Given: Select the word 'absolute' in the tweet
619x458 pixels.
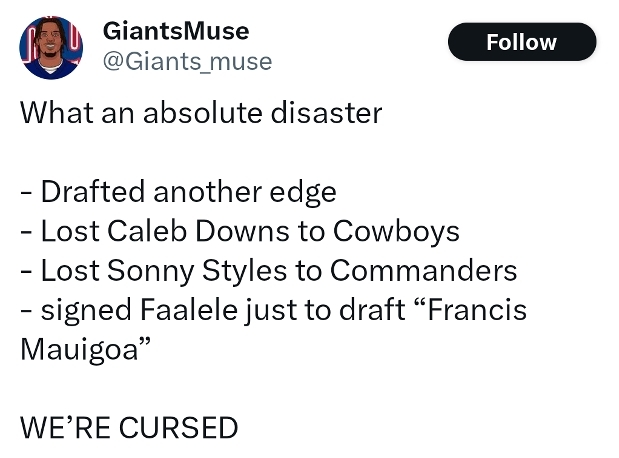Looking at the screenshot, I should click(203, 113).
